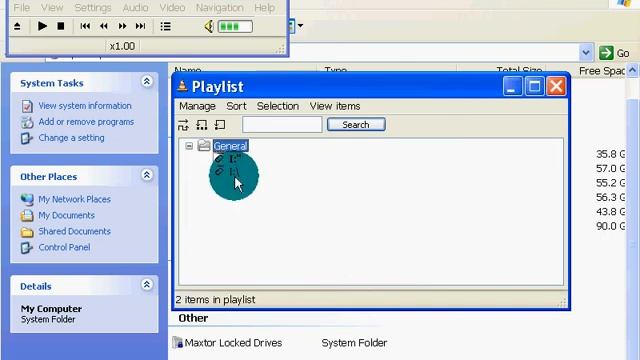Click the Playlist search text field
Image resolution: width=640 pixels, height=360 pixels.
(x=282, y=124)
